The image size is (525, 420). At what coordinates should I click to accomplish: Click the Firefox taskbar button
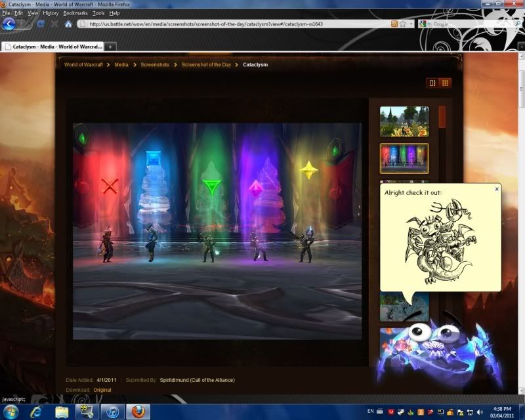pyautogui.click(x=138, y=412)
